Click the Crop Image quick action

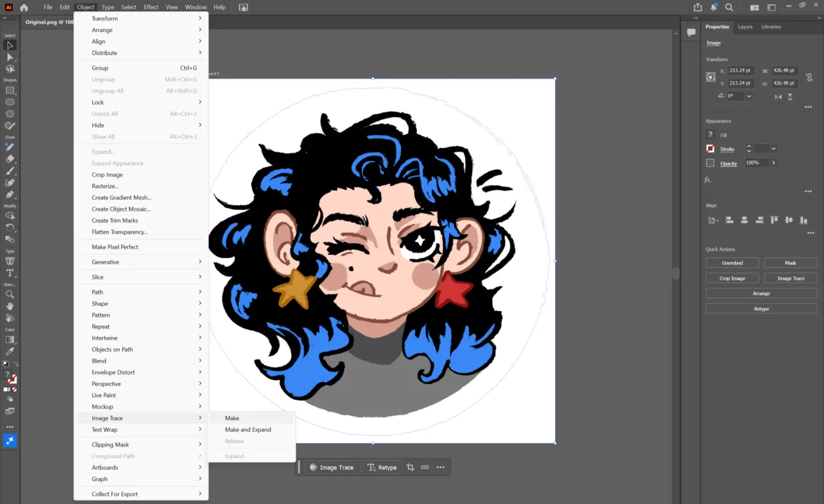click(x=732, y=278)
